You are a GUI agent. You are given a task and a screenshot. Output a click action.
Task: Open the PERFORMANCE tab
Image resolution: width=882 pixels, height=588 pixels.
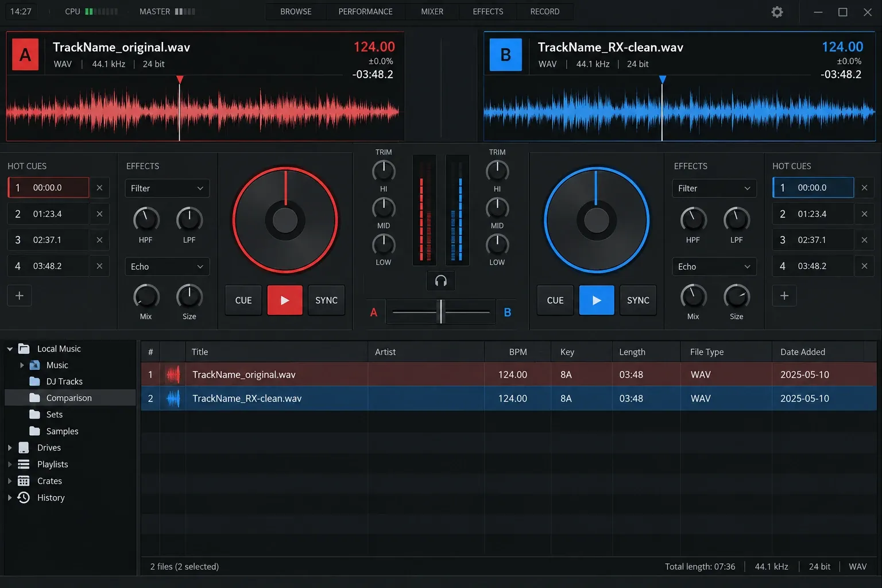365,11
